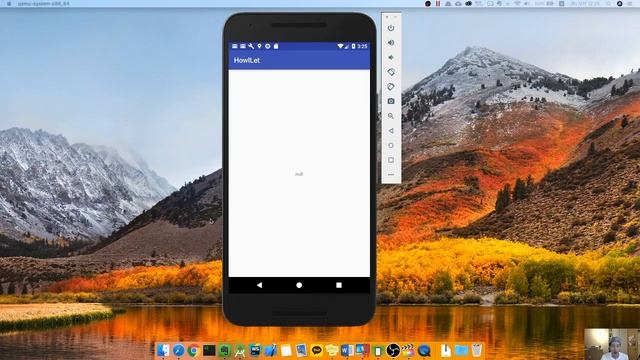Image resolution: width=640 pixels, height=360 pixels.
Task: Tap the wrench icon in Android status bar
Action: [x=251, y=46]
